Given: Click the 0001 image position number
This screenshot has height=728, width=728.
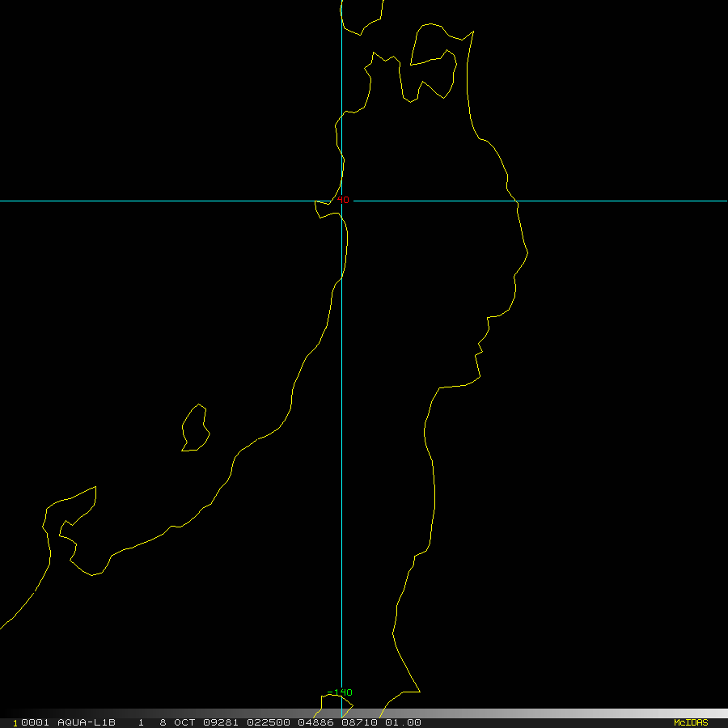Looking at the screenshot, I should 36,722.
